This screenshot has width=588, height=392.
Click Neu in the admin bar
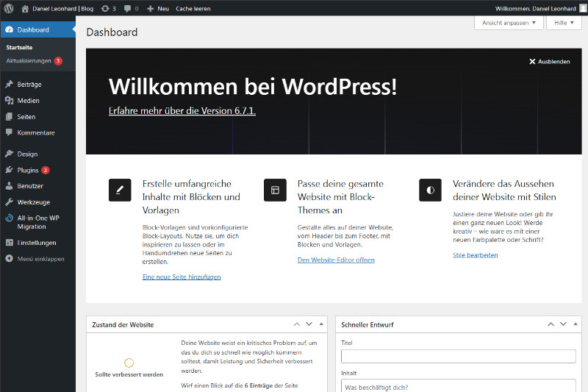[163, 9]
